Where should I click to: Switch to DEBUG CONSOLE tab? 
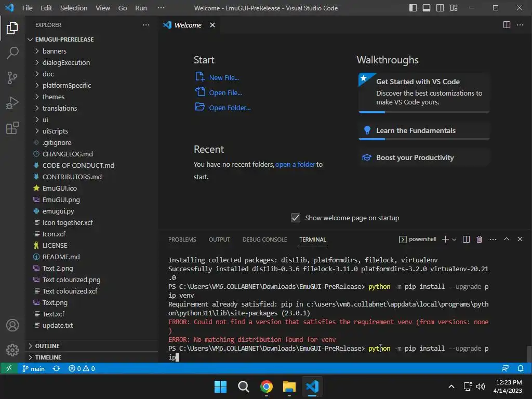point(264,240)
